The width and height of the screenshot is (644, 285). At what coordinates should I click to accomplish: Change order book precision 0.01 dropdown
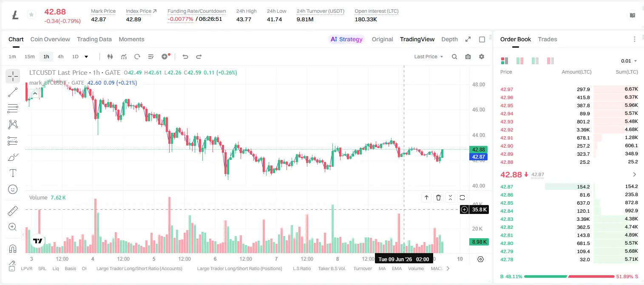(x=629, y=61)
